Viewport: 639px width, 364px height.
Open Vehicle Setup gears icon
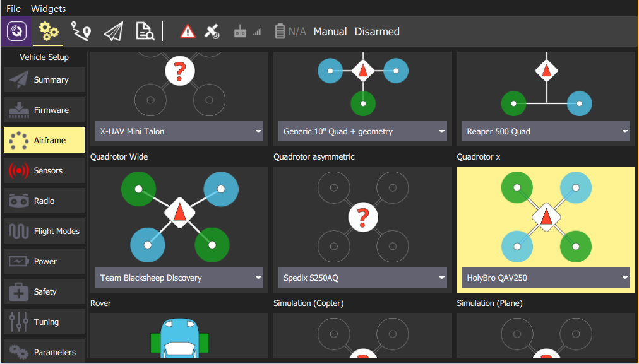[49, 32]
